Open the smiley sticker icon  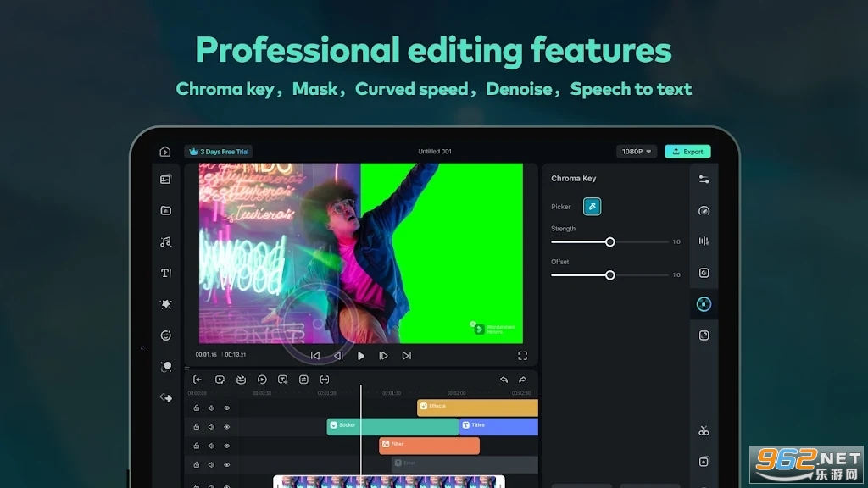point(165,335)
